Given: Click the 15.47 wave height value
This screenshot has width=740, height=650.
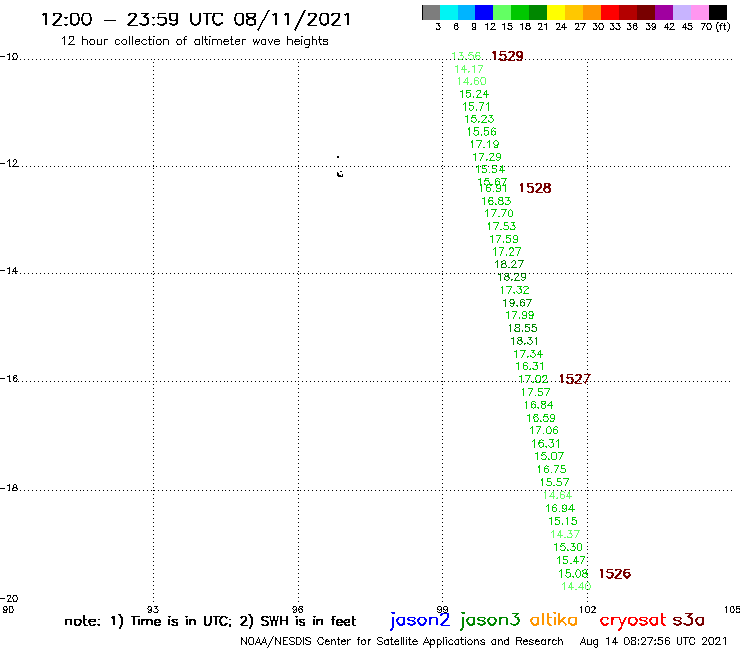Looking at the screenshot, I should pyautogui.click(x=571, y=560).
